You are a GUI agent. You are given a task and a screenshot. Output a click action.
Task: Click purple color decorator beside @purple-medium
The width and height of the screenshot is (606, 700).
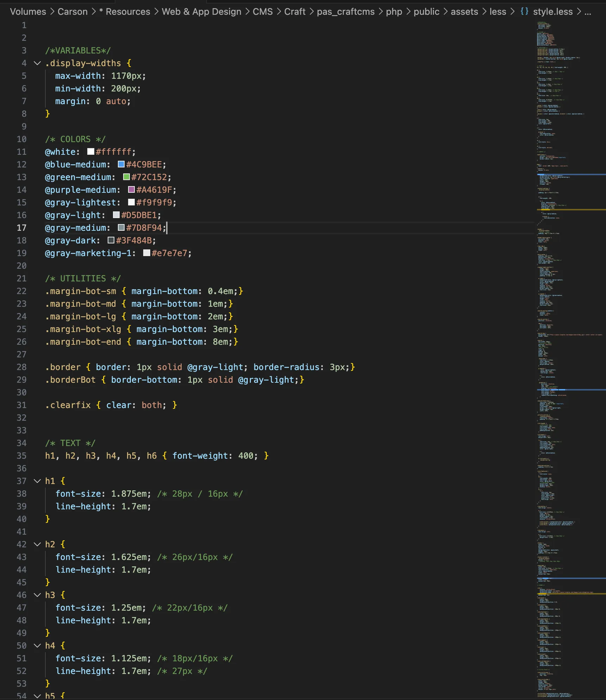tap(131, 190)
